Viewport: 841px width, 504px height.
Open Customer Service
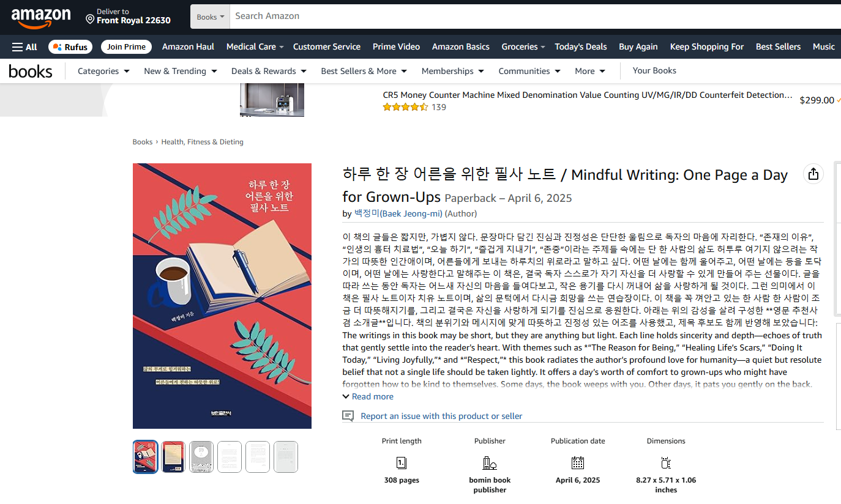(327, 46)
